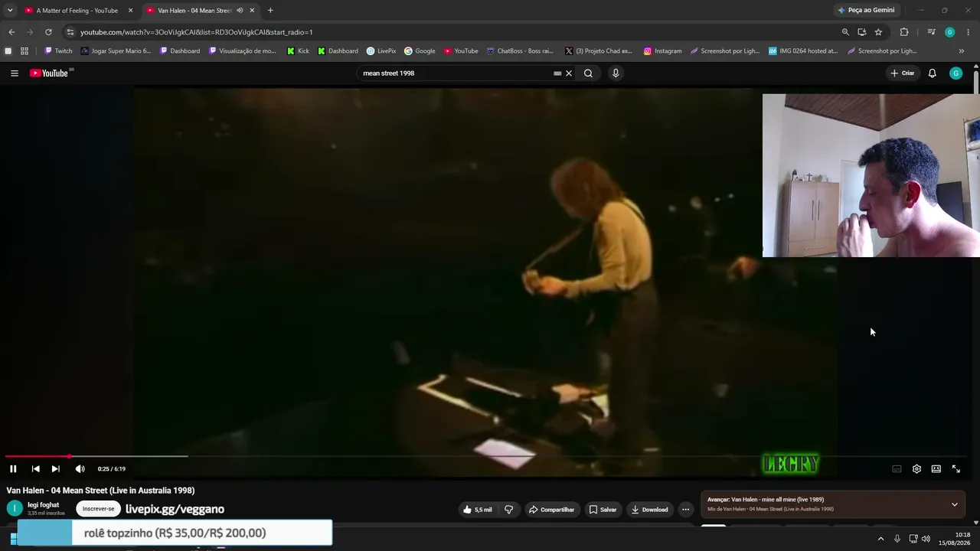Skip to the next video
The image size is (980, 551).
55,469
